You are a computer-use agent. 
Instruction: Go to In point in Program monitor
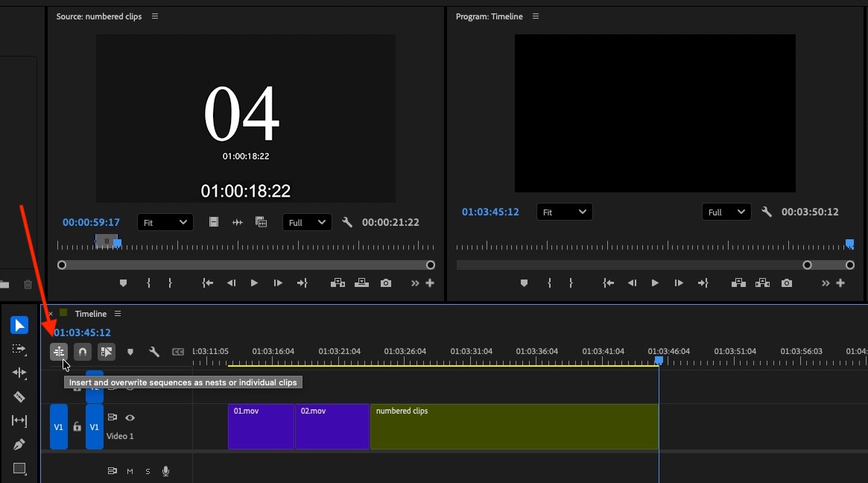[609, 283]
